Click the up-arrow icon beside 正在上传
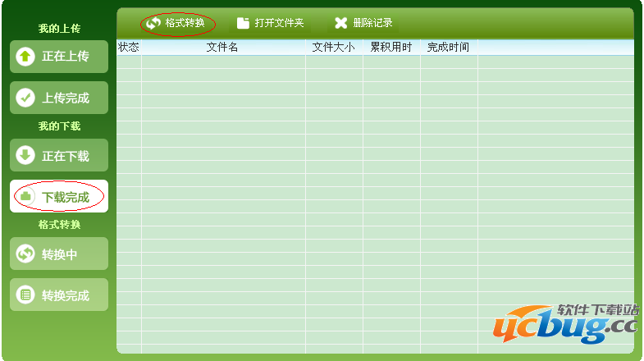Screen dimensions: 644x361 25,57
